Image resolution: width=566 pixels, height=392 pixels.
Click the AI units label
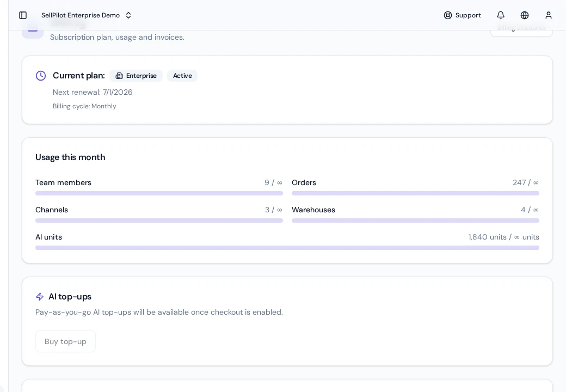(49, 237)
